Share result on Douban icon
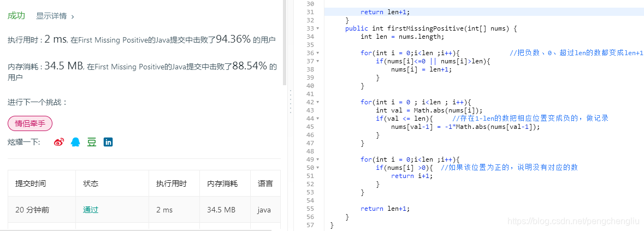 (x=92, y=143)
